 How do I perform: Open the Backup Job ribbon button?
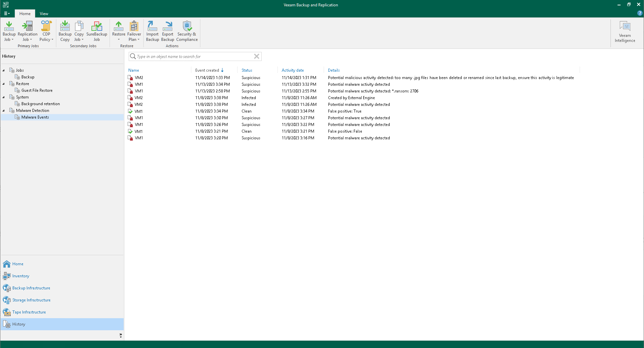click(x=9, y=31)
